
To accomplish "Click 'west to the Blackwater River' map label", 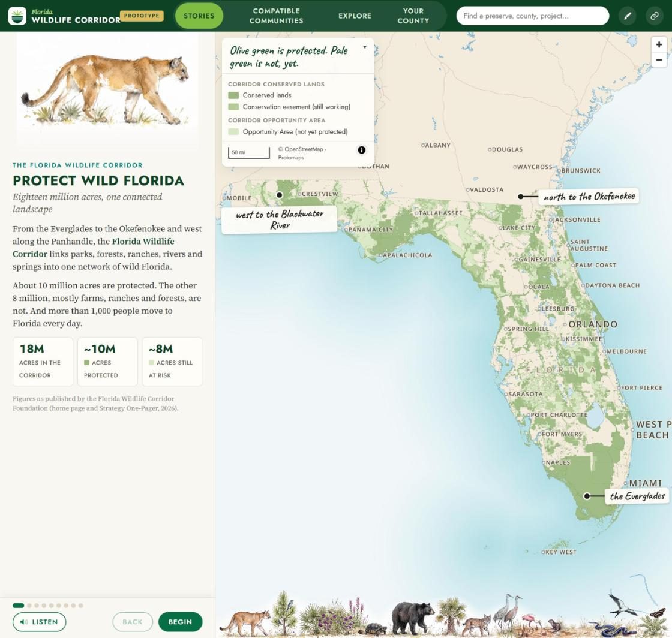I will point(280,219).
